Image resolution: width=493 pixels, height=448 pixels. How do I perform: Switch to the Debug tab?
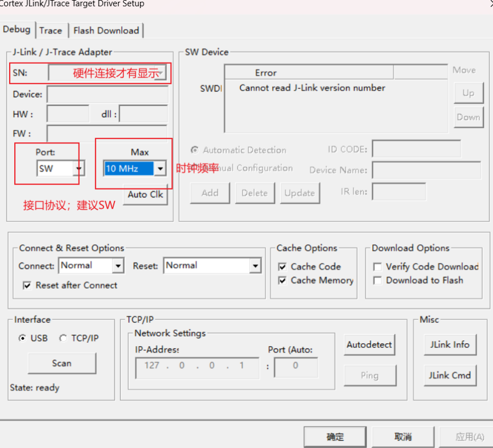(17, 30)
